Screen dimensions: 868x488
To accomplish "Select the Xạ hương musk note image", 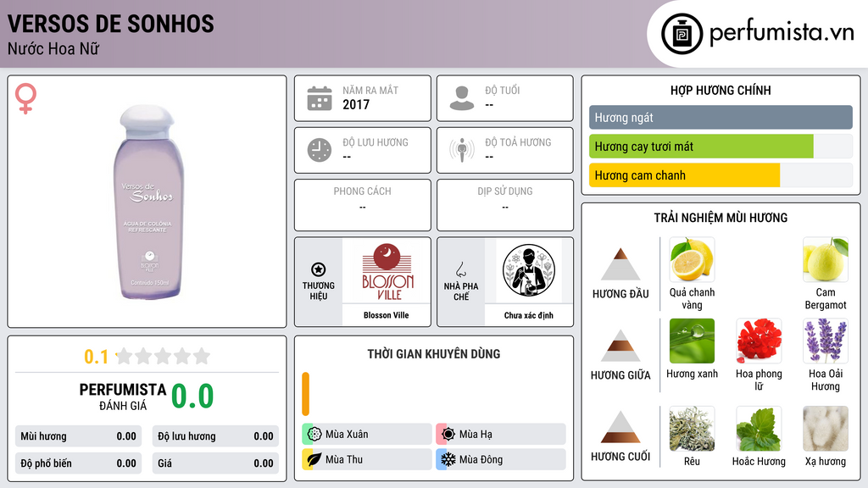I will coord(826,429).
